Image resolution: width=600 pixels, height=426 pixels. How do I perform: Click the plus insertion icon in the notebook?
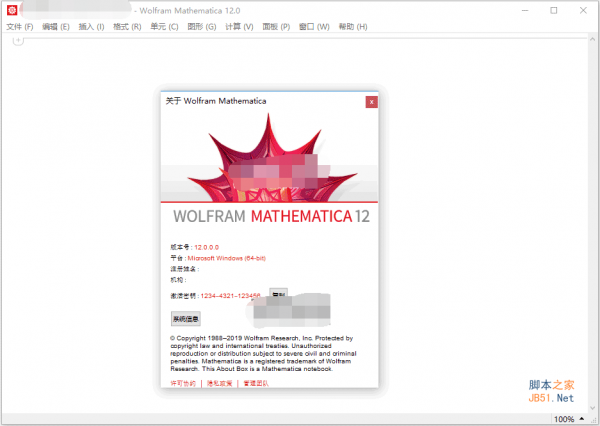18,40
